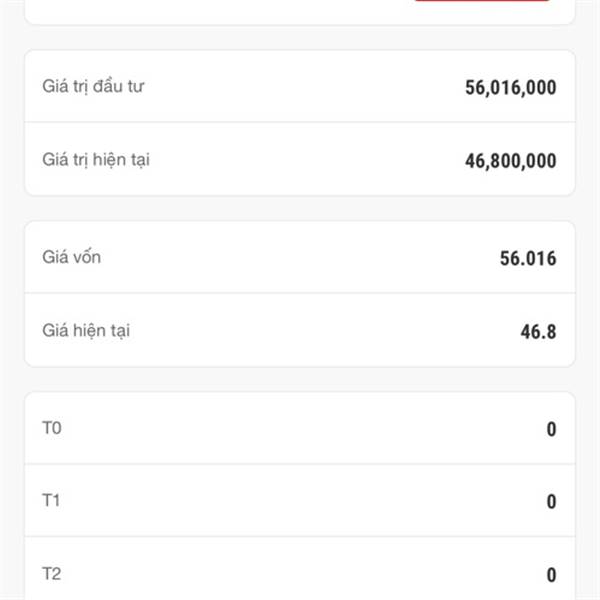This screenshot has width=600, height=600.
Task: Click the 56,016,000 investment value
Action: click(x=510, y=88)
